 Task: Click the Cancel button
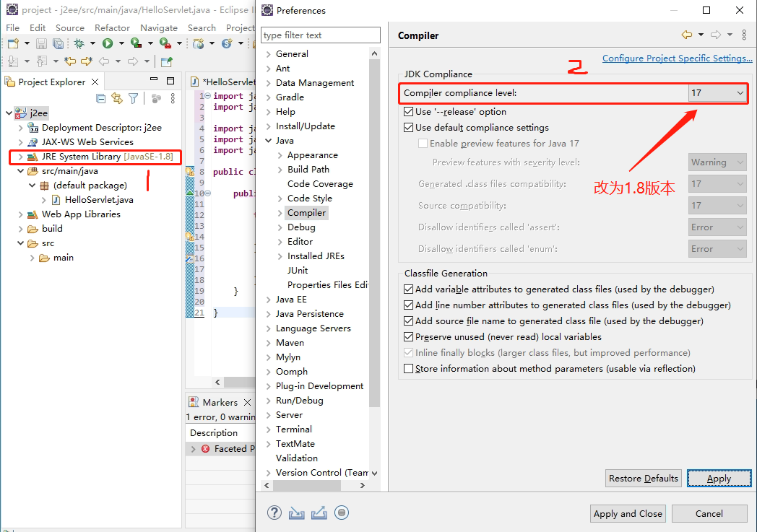(x=709, y=514)
